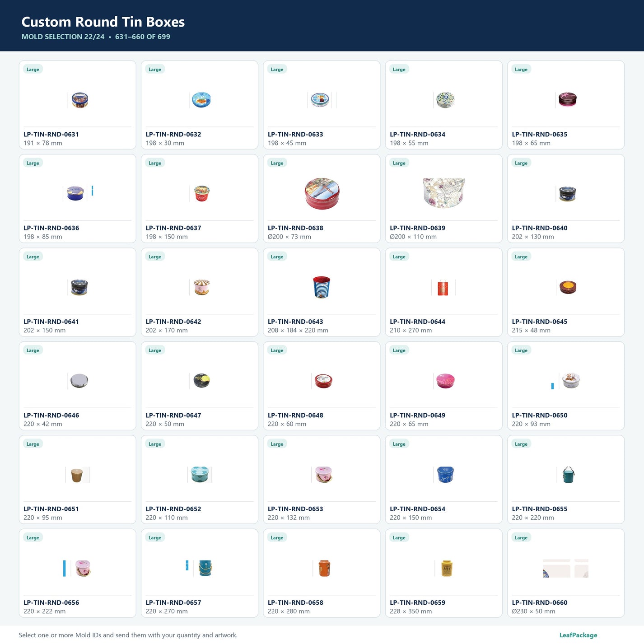Click the LP-TIN-RND-0647 mold ID text

click(173, 415)
